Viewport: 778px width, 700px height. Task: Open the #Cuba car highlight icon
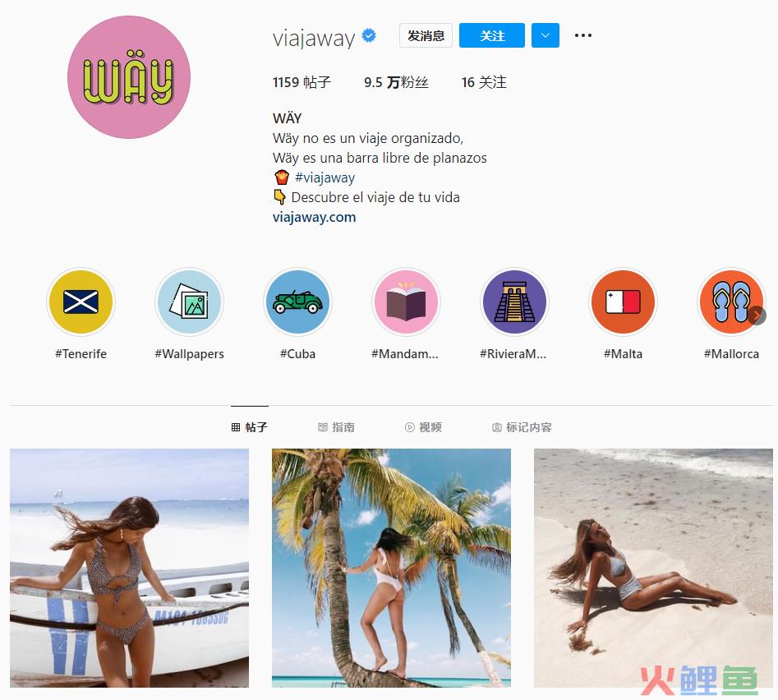click(297, 302)
